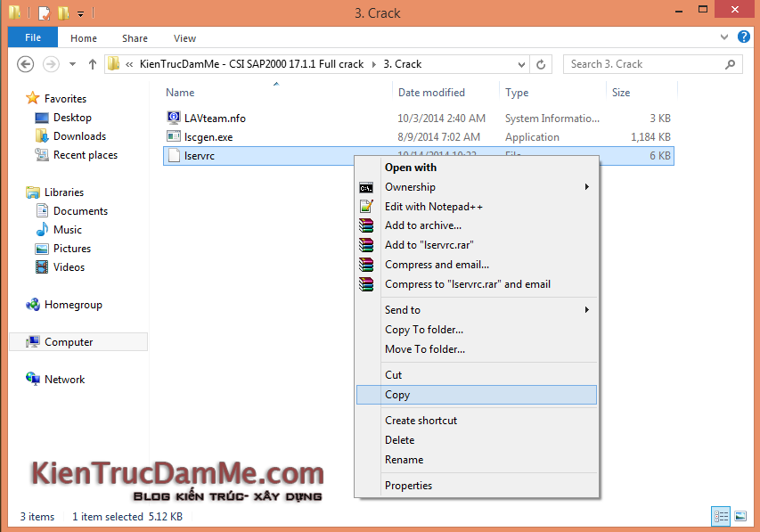Switch to the View ribbon tab

(x=184, y=38)
